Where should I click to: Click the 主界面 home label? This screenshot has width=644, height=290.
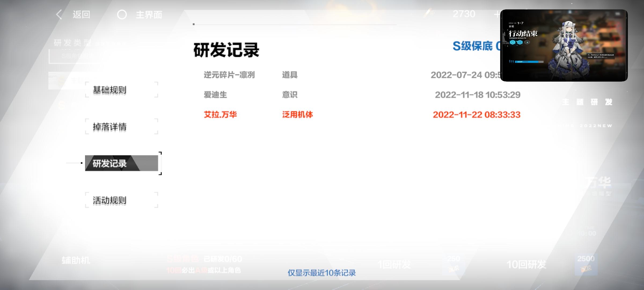coord(149,15)
